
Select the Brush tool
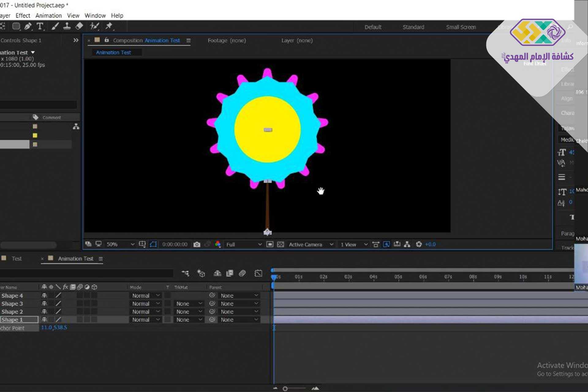click(55, 27)
